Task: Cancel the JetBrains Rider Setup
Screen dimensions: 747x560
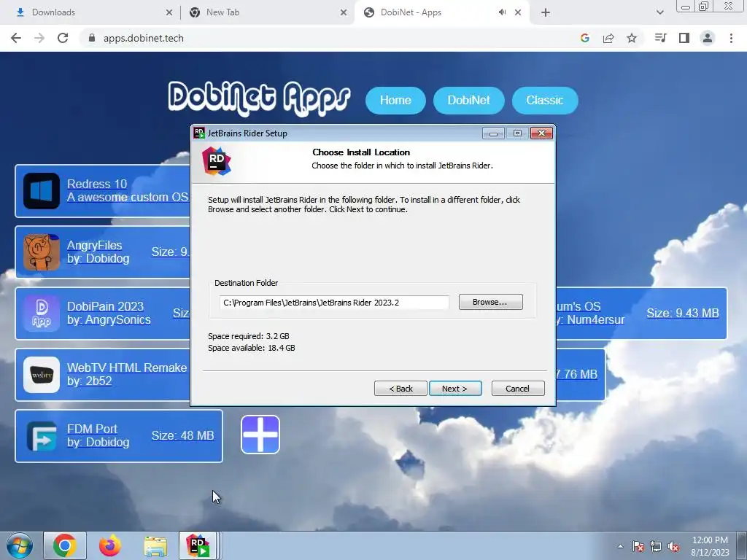Action: pos(517,389)
